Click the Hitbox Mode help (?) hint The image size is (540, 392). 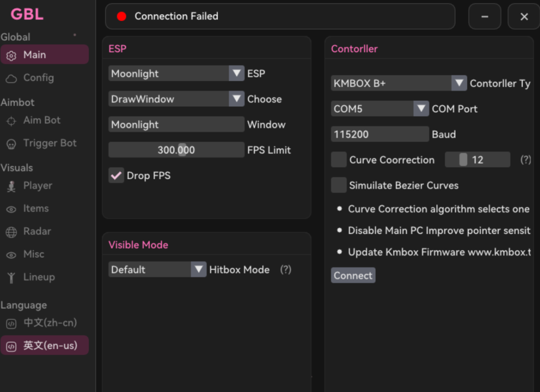[285, 269]
